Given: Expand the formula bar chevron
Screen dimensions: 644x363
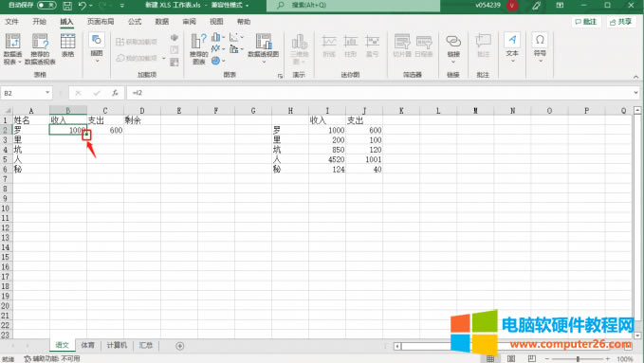Looking at the screenshot, I should [x=635, y=93].
